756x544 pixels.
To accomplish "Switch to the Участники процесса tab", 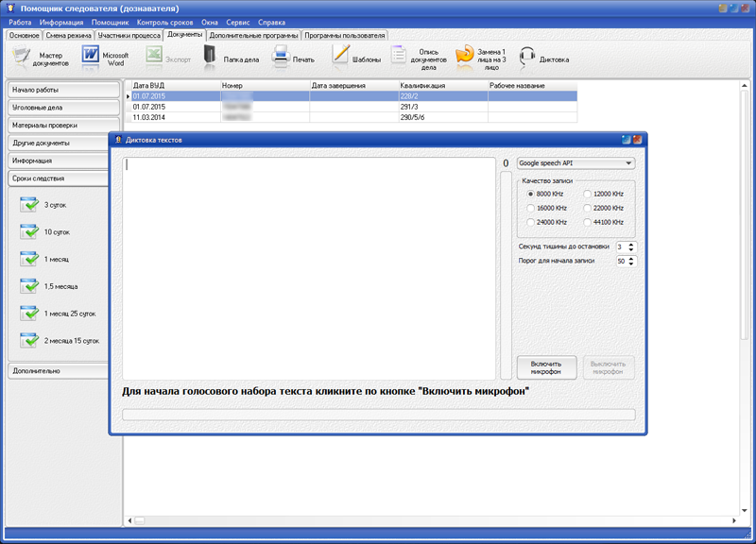I will coord(129,35).
